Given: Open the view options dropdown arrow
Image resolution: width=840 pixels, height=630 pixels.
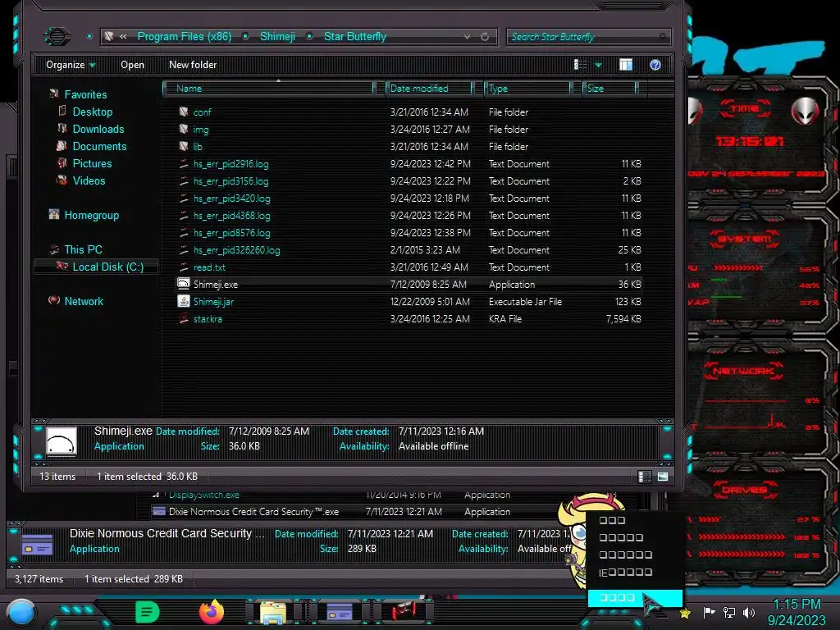Looking at the screenshot, I should coord(598,66).
